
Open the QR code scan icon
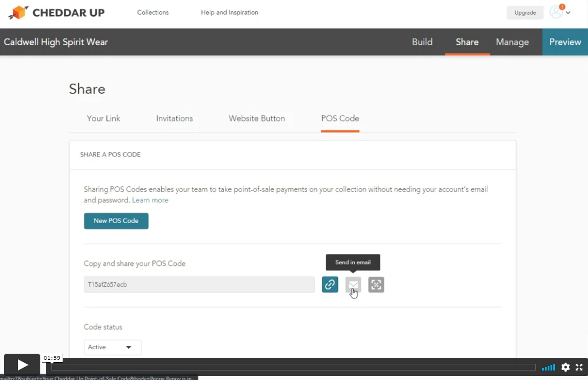tap(376, 284)
